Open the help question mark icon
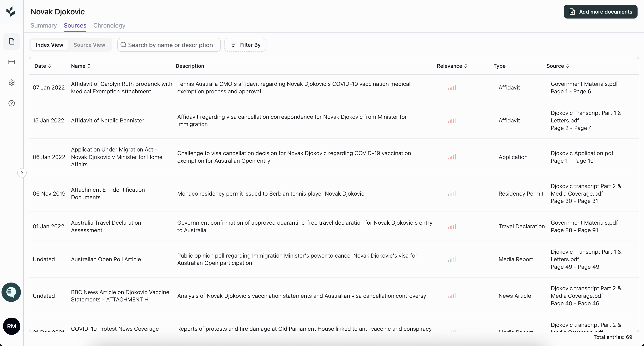644x346 pixels. [x=11, y=103]
